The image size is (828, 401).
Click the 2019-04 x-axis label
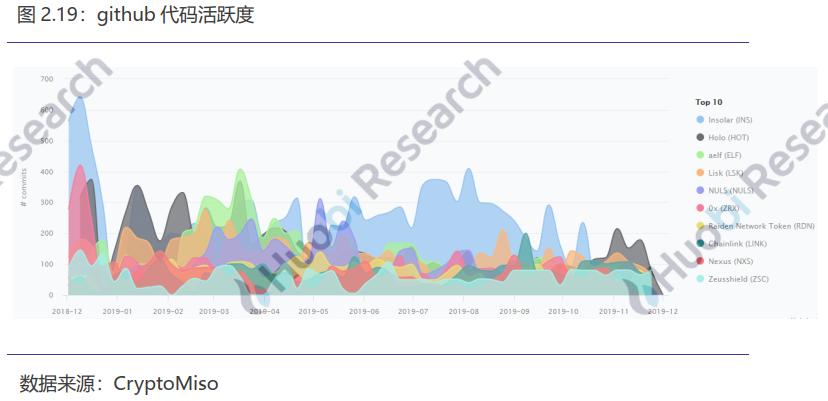[264, 312]
